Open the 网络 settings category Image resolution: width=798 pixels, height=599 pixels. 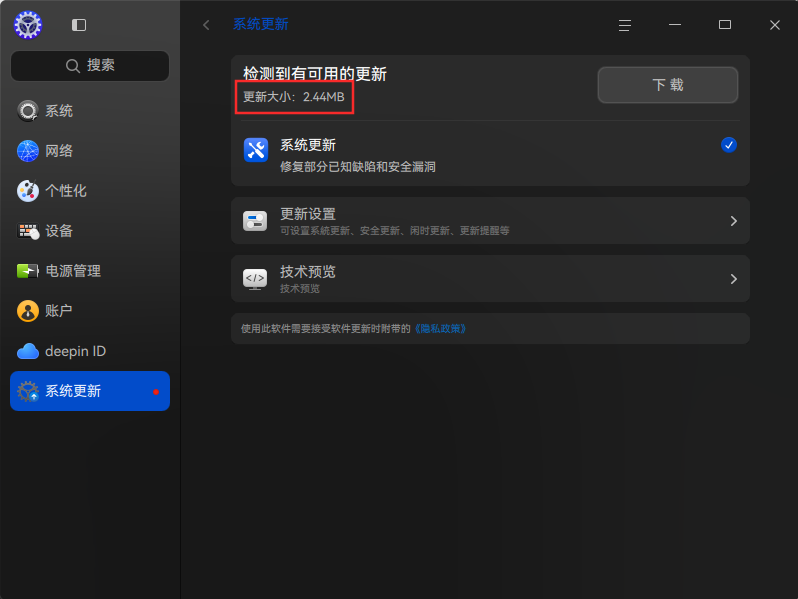pyautogui.click(x=90, y=151)
